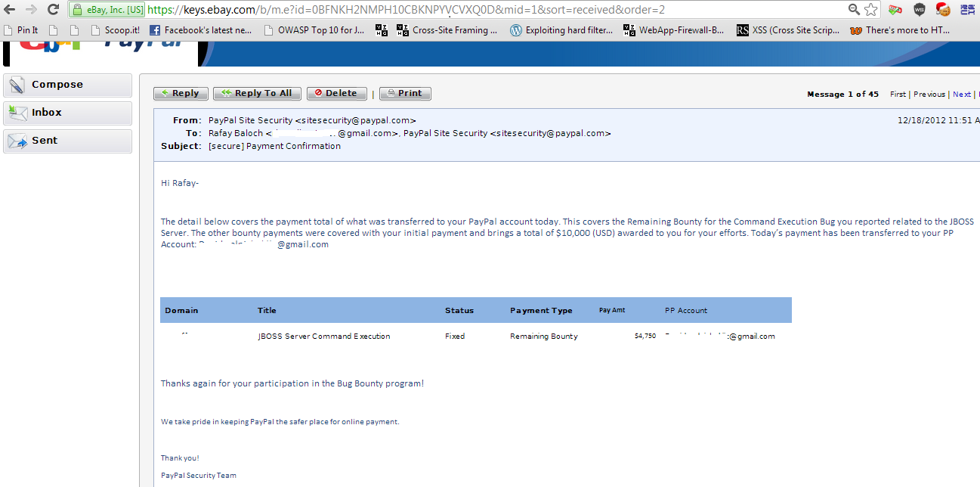Click the PP Account column header
Viewport: 980px width, 487px height.
tap(686, 311)
